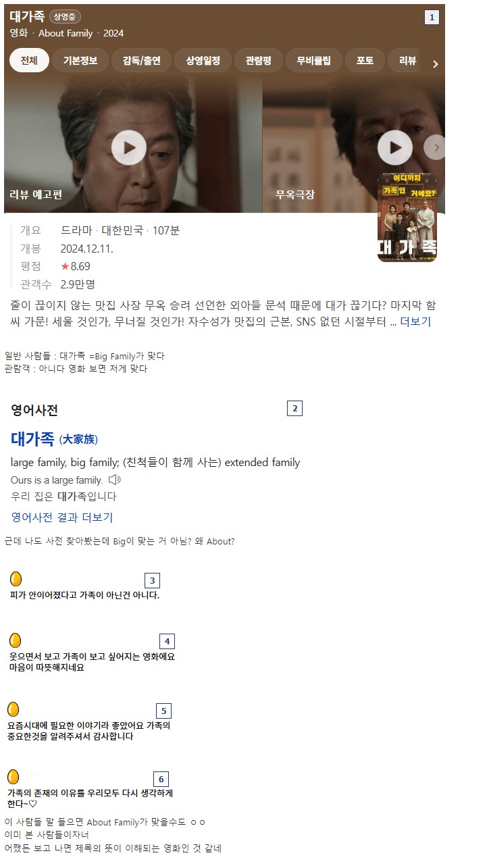
Task: Play the 리뷰 예고편 video
Action: point(128,147)
